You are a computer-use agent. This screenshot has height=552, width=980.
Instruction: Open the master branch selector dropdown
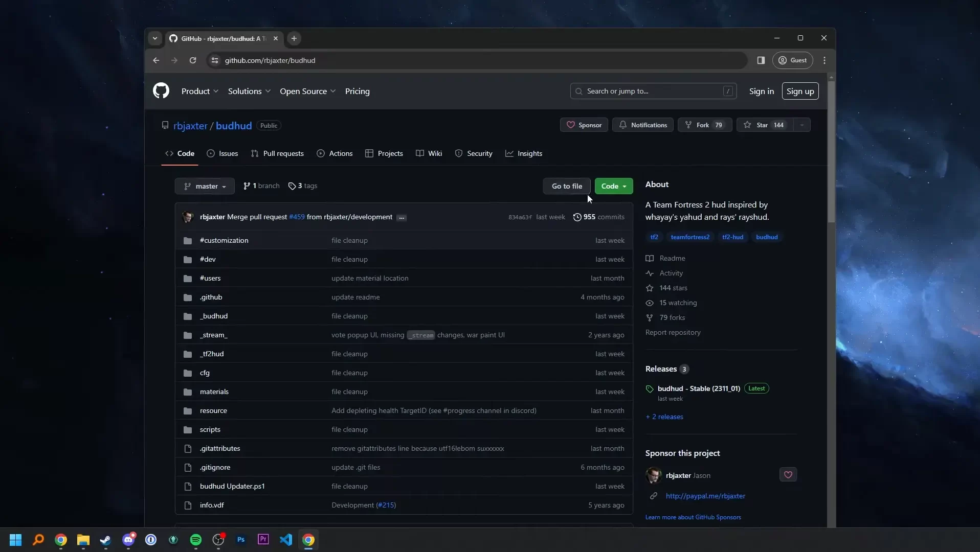205,186
